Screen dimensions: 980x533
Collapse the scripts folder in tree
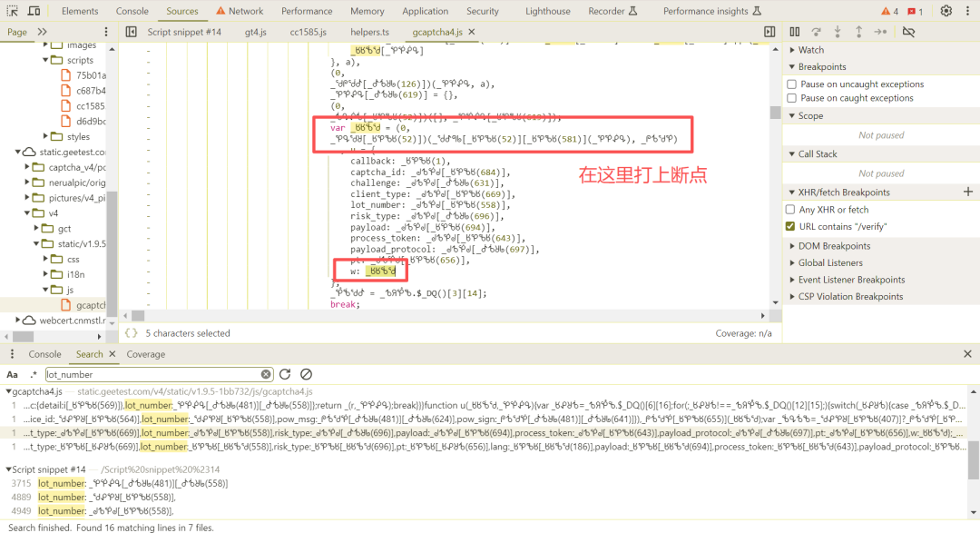[x=45, y=60]
